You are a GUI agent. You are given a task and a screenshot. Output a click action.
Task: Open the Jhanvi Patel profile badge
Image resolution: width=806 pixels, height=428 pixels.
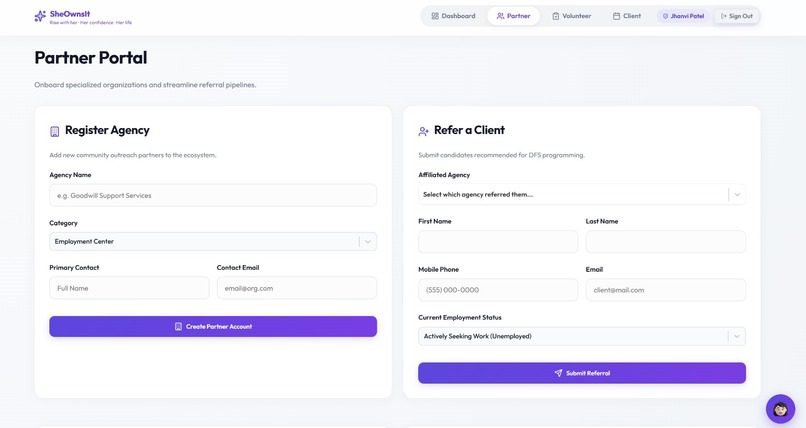pos(683,16)
